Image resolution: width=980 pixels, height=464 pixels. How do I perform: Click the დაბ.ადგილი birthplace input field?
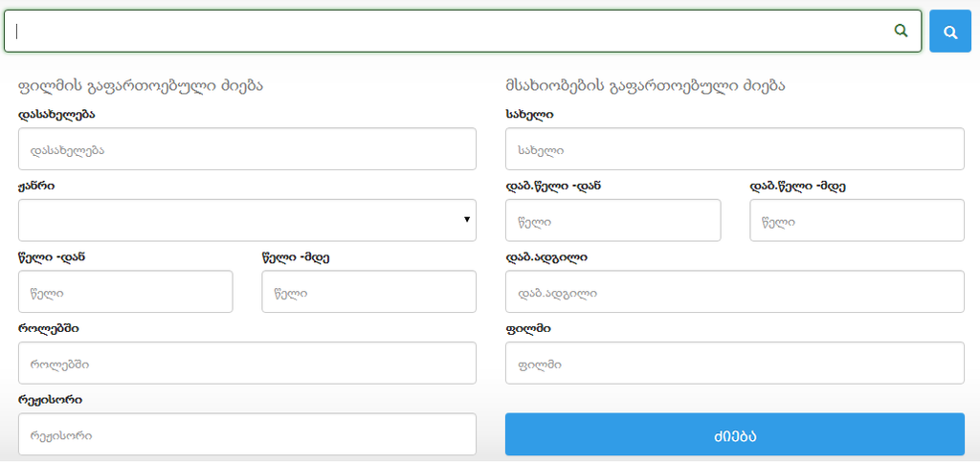tap(735, 292)
